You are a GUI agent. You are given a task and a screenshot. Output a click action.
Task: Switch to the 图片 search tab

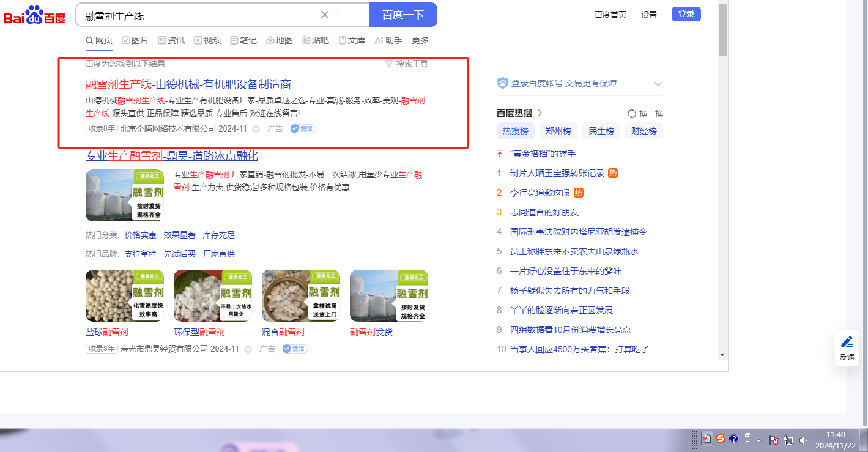tap(135, 40)
